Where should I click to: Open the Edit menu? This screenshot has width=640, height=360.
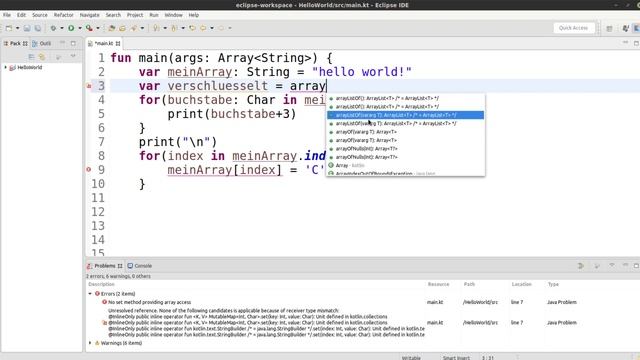pos(21,15)
